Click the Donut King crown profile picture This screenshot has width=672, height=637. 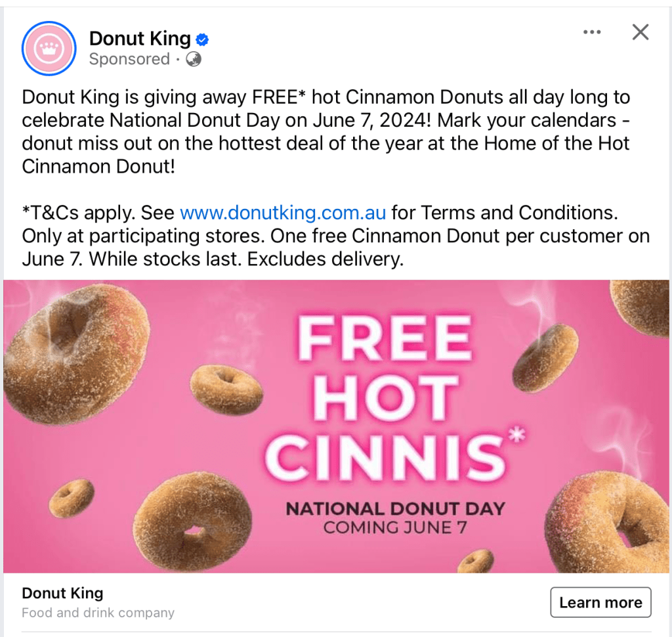(49, 49)
